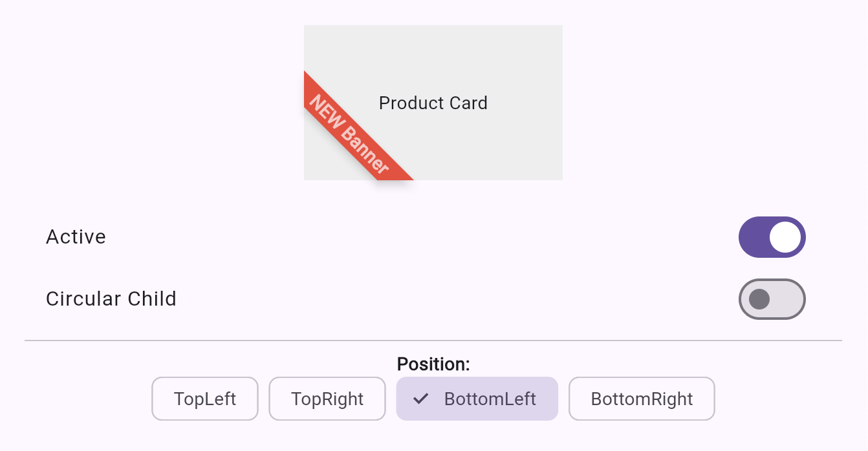Select the TopRight position chip
This screenshot has height=451, width=868.
click(x=327, y=399)
